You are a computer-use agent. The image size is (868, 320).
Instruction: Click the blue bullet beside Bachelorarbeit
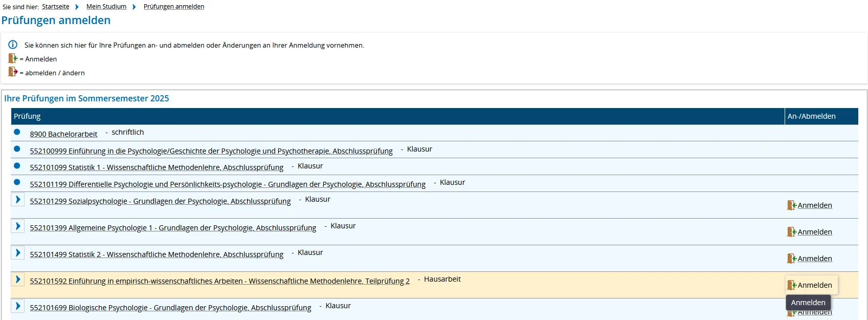tap(17, 132)
